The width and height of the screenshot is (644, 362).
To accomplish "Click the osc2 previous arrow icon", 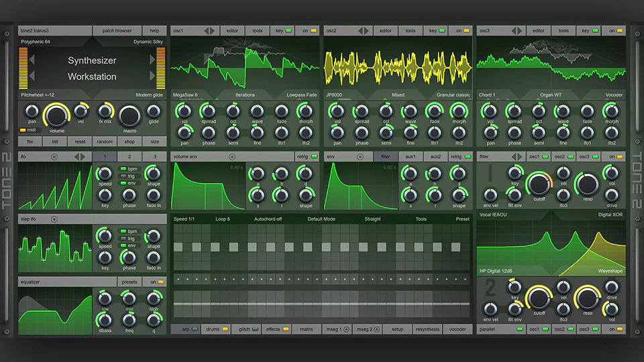I will pyautogui.click(x=360, y=31).
